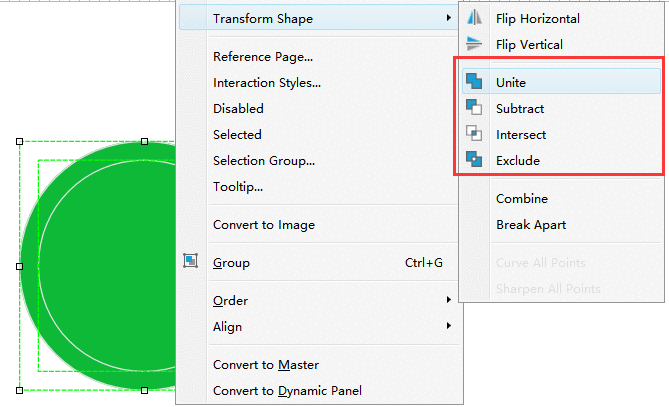Click the Flip Horizontal icon

(x=474, y=18)
